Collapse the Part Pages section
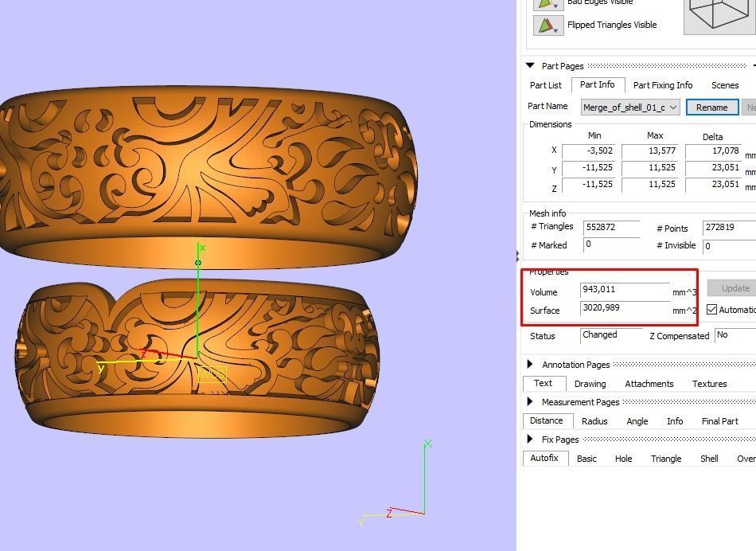756x551 pixels. pyautogui.click(x=530, y=65)
